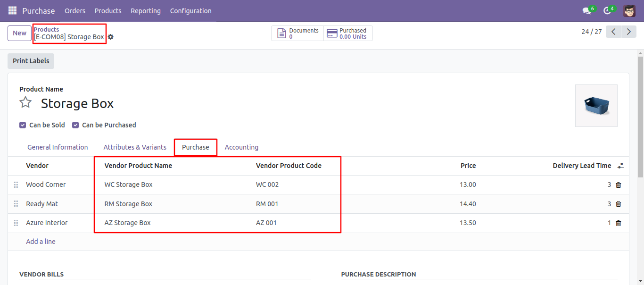The image size is (644, 285).
Task: Toggle the Can be Sold checkbox
Action: tap(23, 125)
